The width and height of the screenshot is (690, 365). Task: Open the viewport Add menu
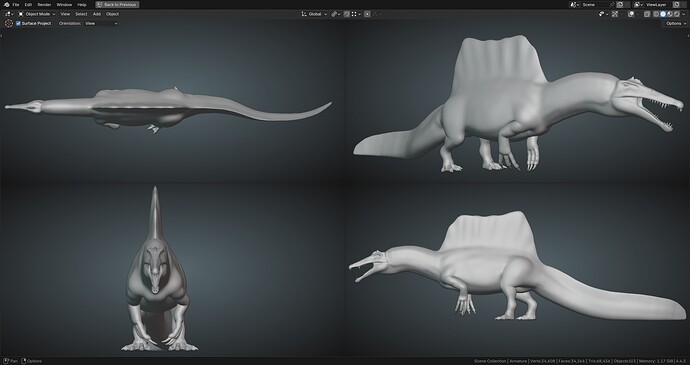(x=97, y=14)
